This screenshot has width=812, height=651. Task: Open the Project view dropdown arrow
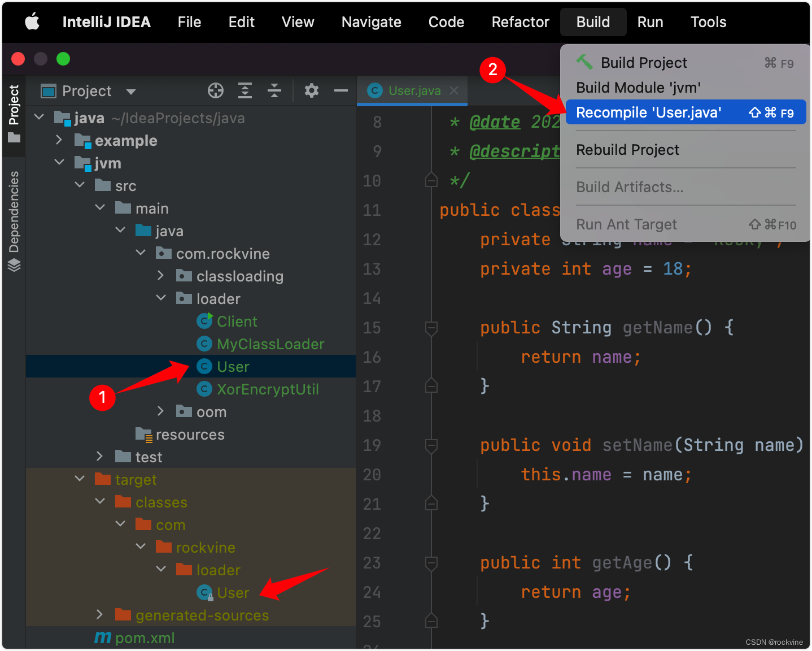[x=131, y=92]
